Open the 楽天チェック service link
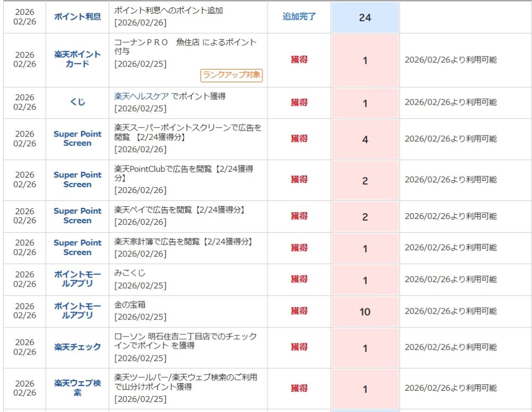The image size is (532, 412). (77, 347)
